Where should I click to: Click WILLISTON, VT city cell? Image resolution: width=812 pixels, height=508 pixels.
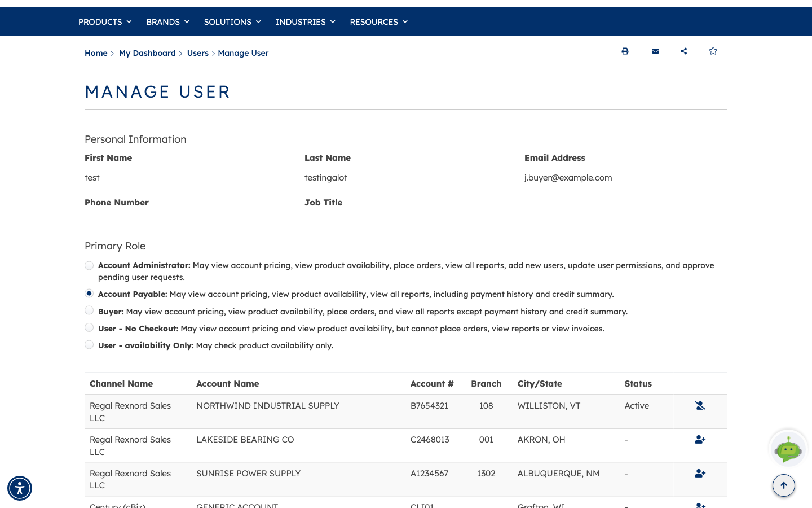coord(549,406)
